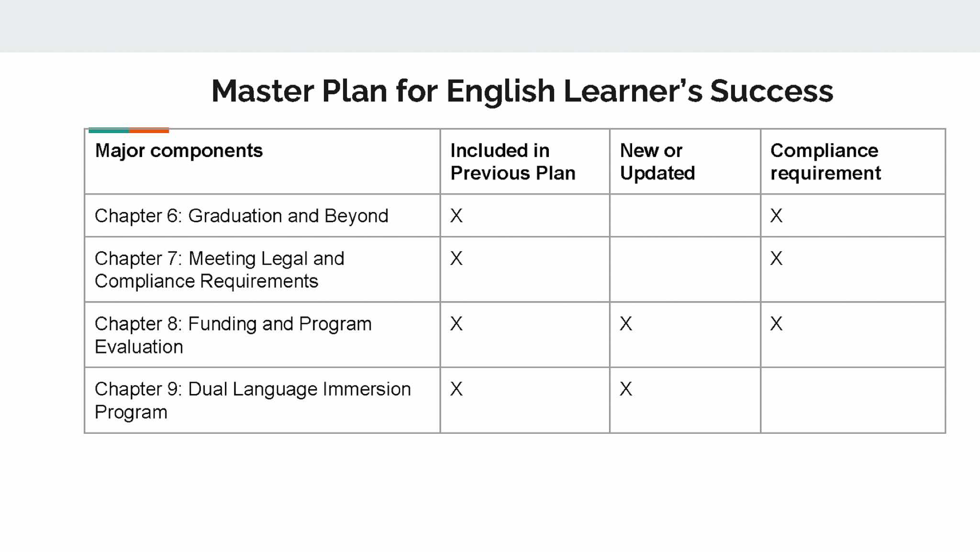This screenshot has height=552, width=980.
Task: Select the Chapter 9 Dual Language Immersion Program label
Action: coord(252,400)
